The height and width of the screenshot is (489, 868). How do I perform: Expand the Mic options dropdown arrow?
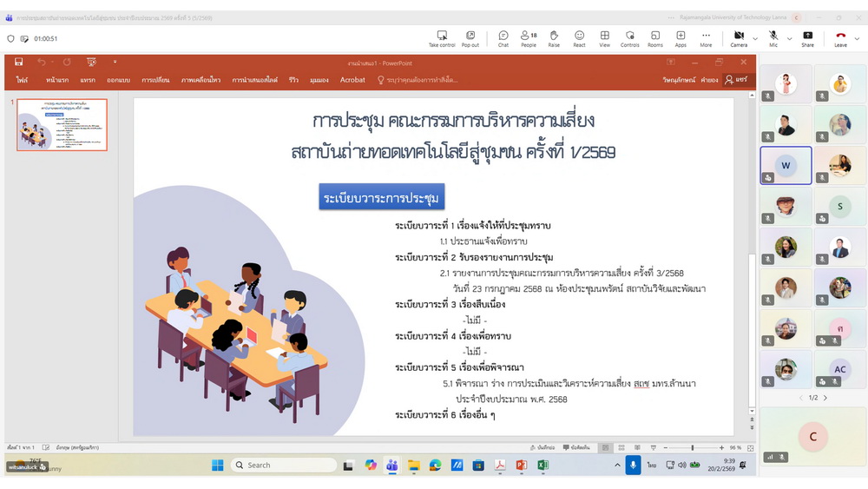tap(789, 38)
